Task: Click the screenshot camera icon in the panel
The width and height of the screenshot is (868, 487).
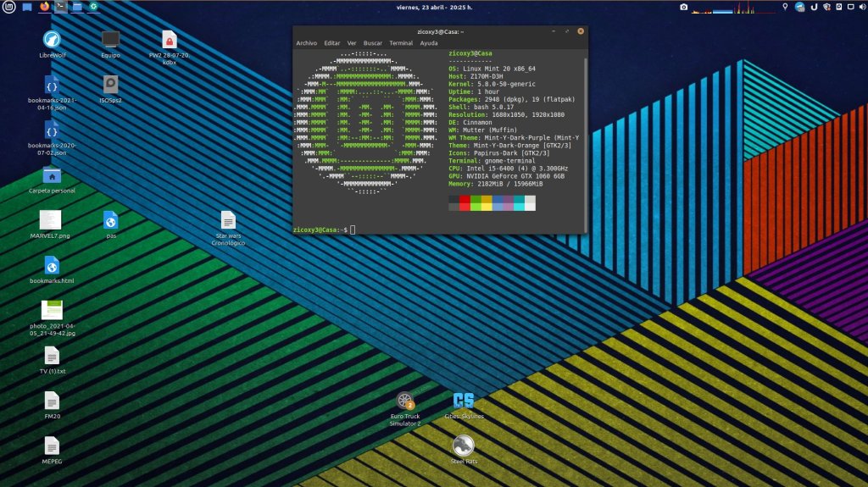Action: [684, 7]
